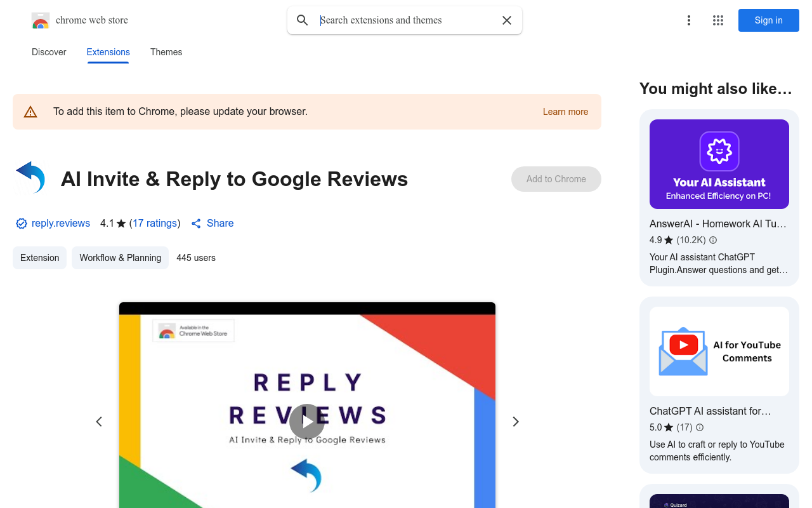Click the info icon beside 5.0 (17) rating
Viewport: 812px width, 508px height.
(x=700, y=427)
